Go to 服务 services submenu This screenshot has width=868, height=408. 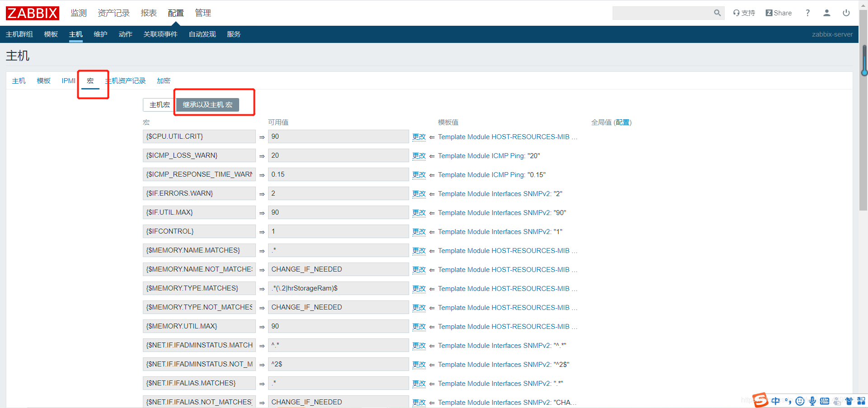(234, 34)
